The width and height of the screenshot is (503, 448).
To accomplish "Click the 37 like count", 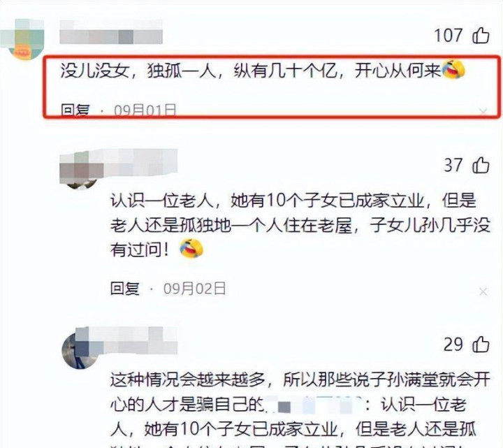I will click(x=453, y=165).
